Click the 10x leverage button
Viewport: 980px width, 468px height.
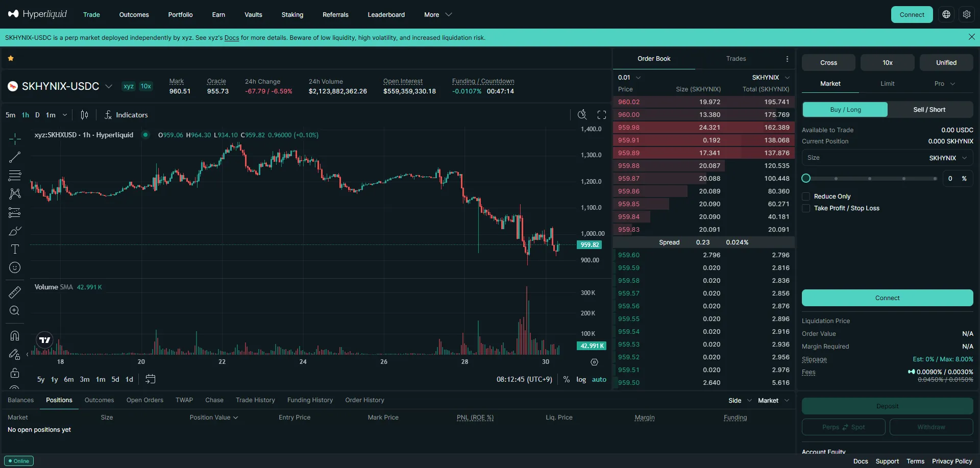(888, 63)
